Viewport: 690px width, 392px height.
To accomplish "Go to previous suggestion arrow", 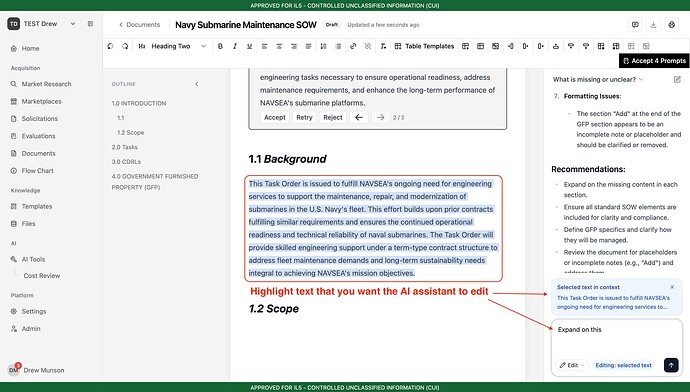I will pos(359,117).
